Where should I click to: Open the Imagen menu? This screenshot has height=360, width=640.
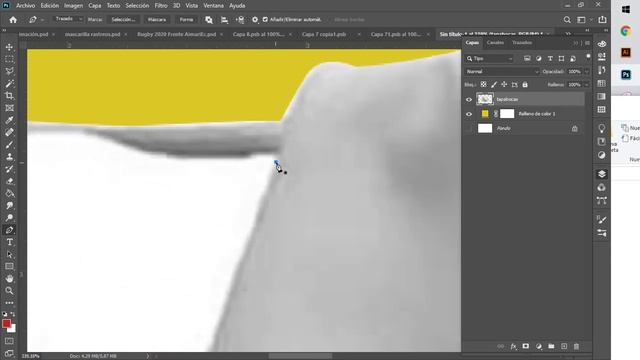pyautogui.click(x=73, y=6)
